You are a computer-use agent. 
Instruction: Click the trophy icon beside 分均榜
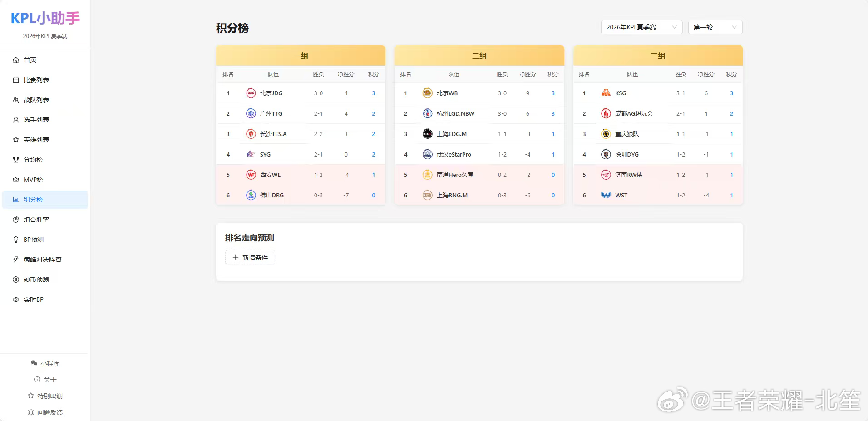click(16, 160)
